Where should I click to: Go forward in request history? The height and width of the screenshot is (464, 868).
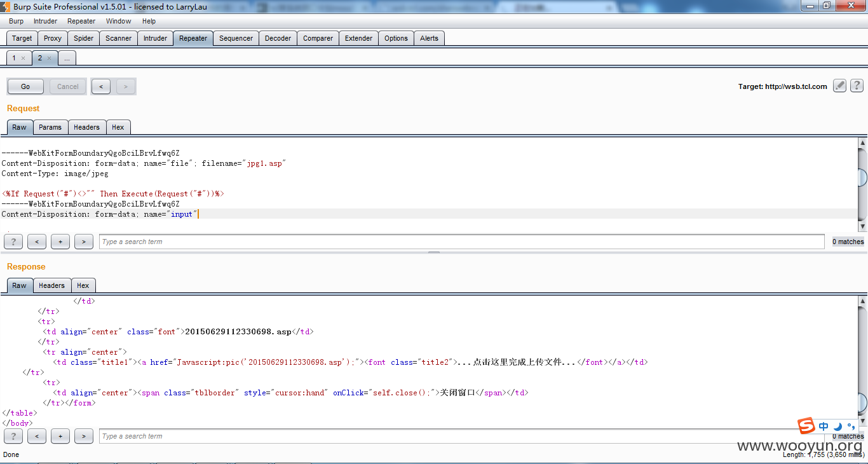coord(125,86)
